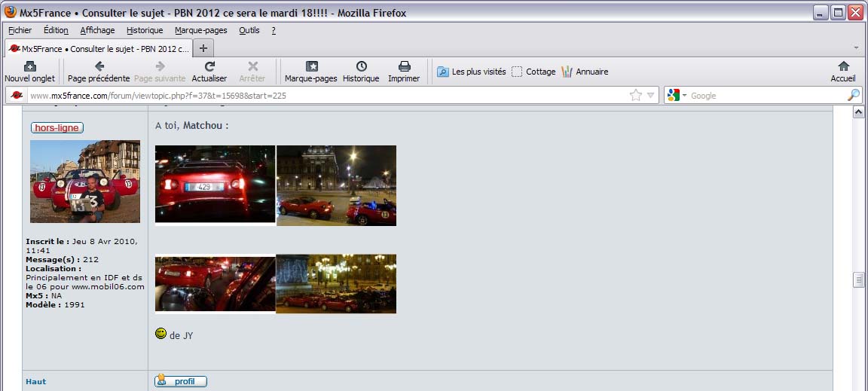Minimize the Firefox window
The width and height of the screenshot is (868, 391).
click(821, 13)
